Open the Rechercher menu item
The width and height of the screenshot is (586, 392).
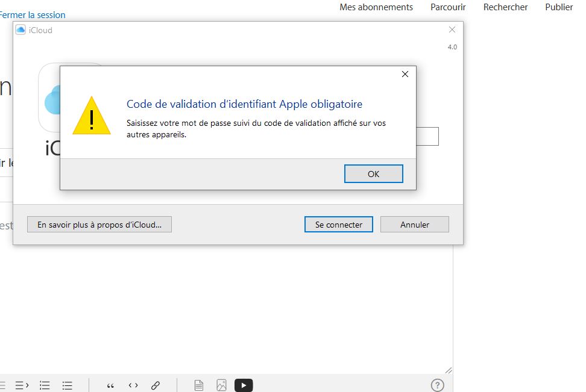[505, 7]
